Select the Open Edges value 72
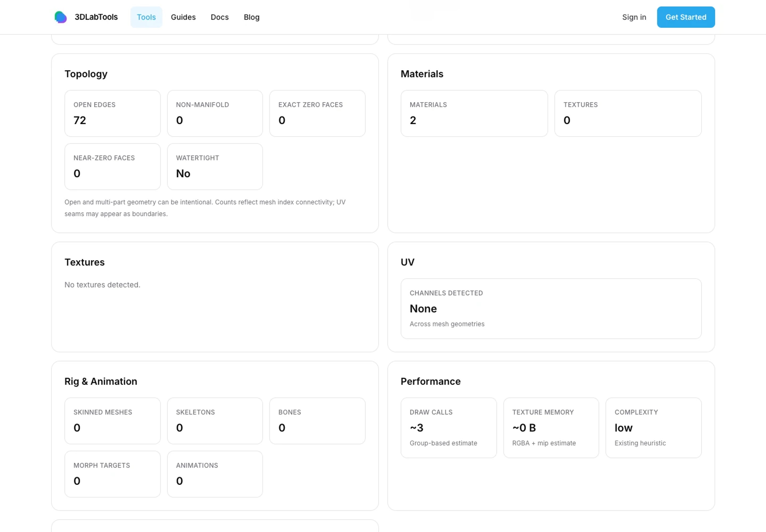The height and width of the screenshot is (532, 766). [80, 120]
